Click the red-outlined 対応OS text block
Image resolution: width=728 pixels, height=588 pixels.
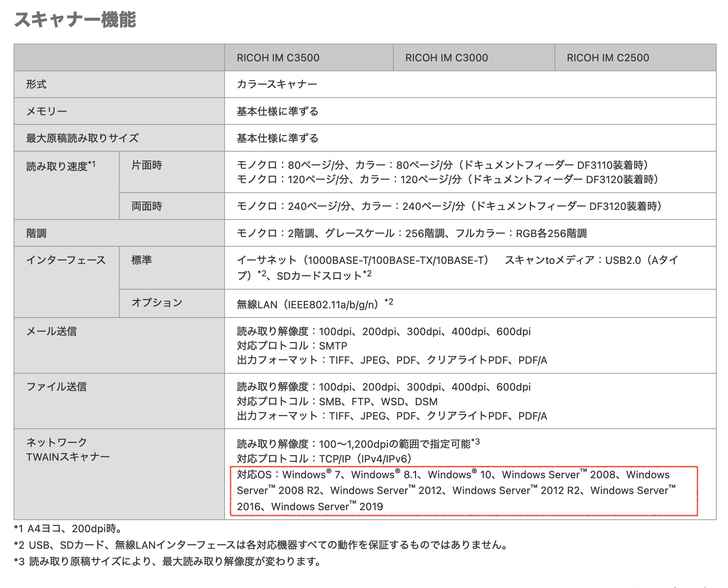463,491
